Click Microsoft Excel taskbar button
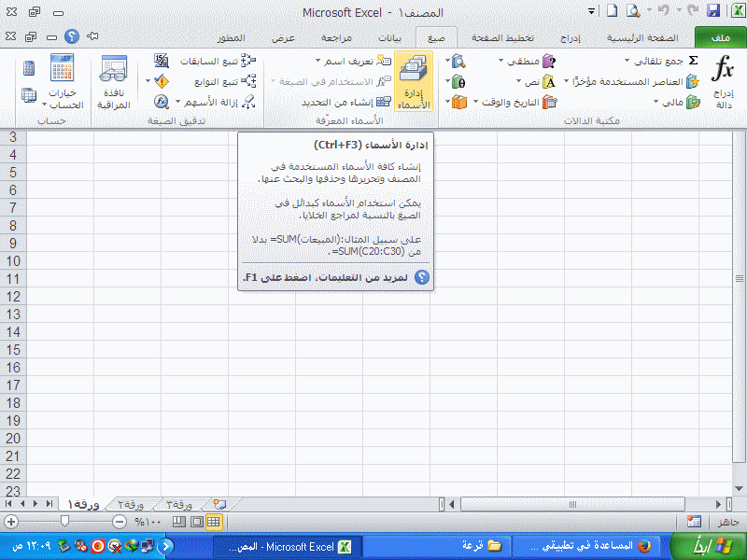This screenshot has width=747, height=560. click(x=289, y=546)
